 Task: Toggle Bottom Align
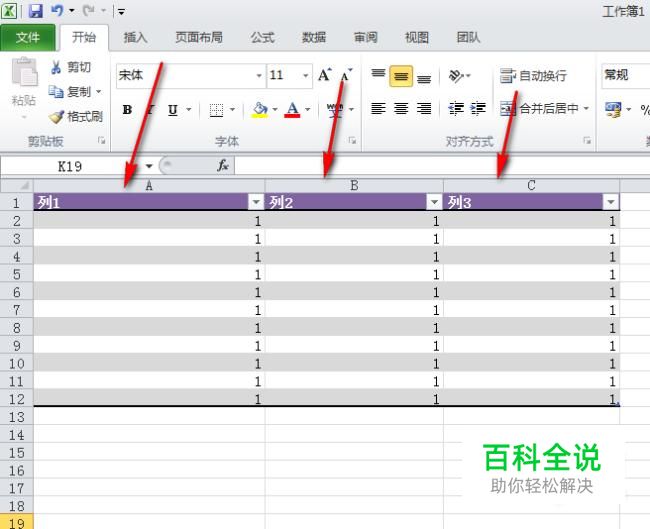pyautogui.click(x=424, y=77)
